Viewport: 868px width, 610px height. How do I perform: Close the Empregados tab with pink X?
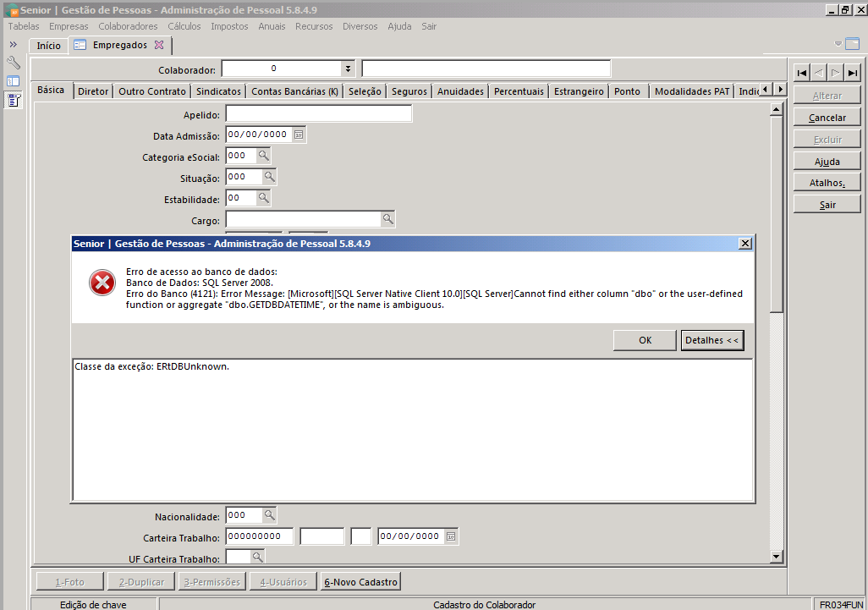[x=159, y=46]
